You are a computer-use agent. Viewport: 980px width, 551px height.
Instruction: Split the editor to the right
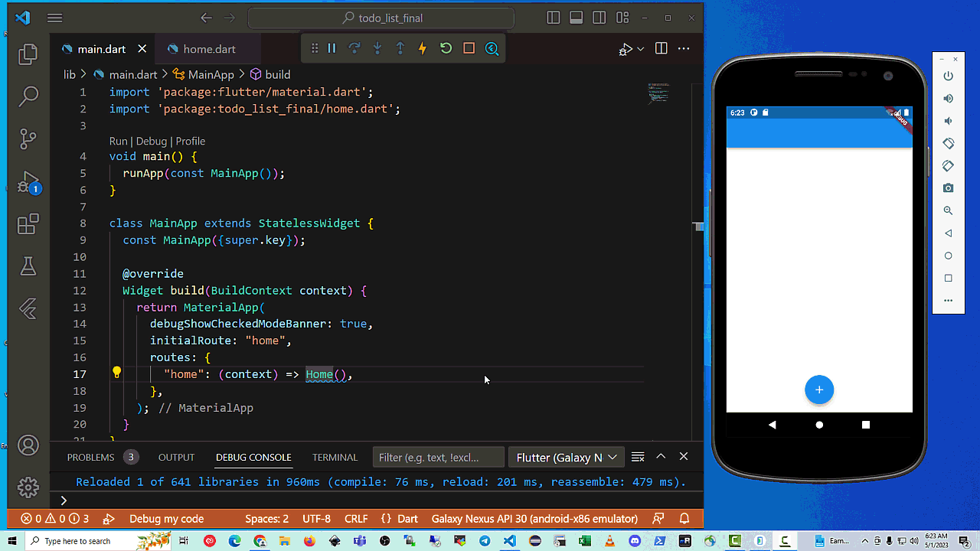click(x=661, y=49)
